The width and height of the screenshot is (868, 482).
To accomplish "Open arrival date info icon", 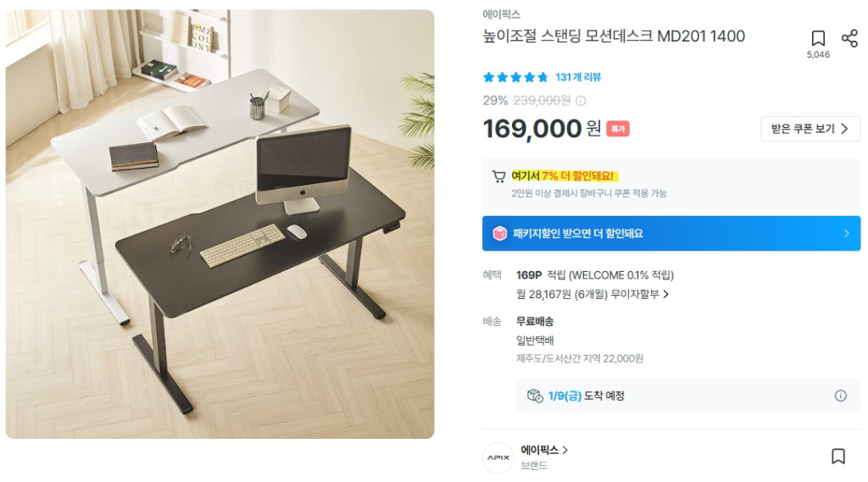I will click(840, 396).
